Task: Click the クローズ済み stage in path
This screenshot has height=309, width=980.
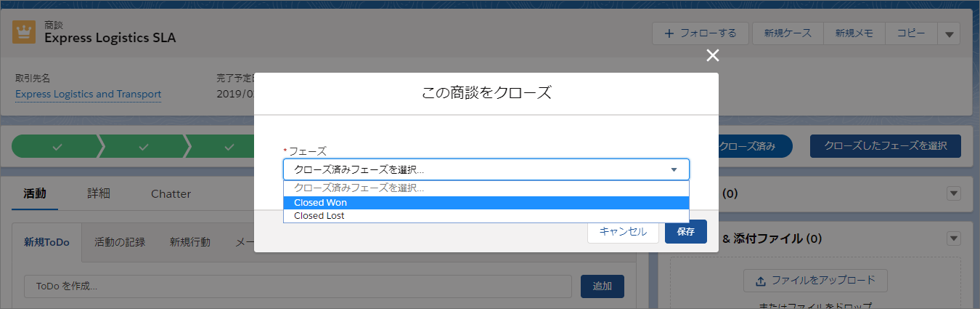Action: pos(751,146)
